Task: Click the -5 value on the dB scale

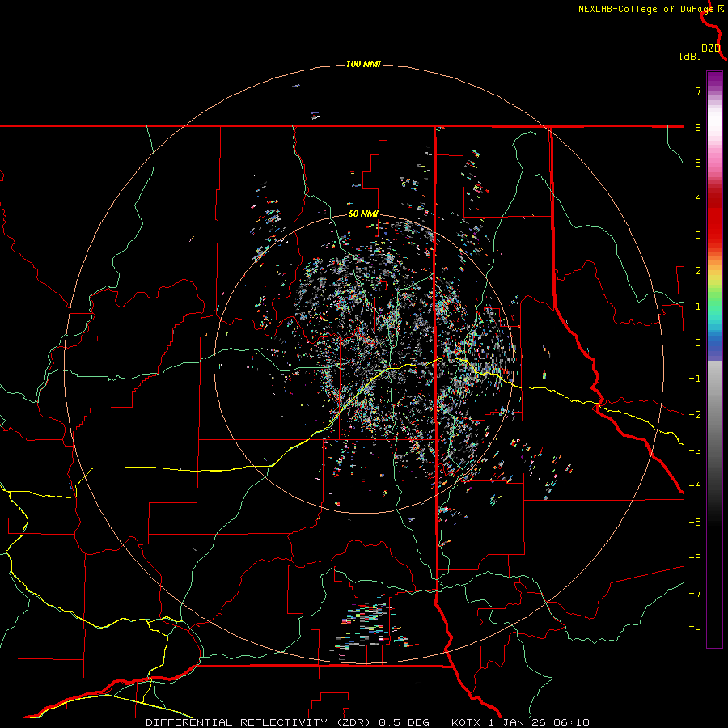Action: (695, 523)
